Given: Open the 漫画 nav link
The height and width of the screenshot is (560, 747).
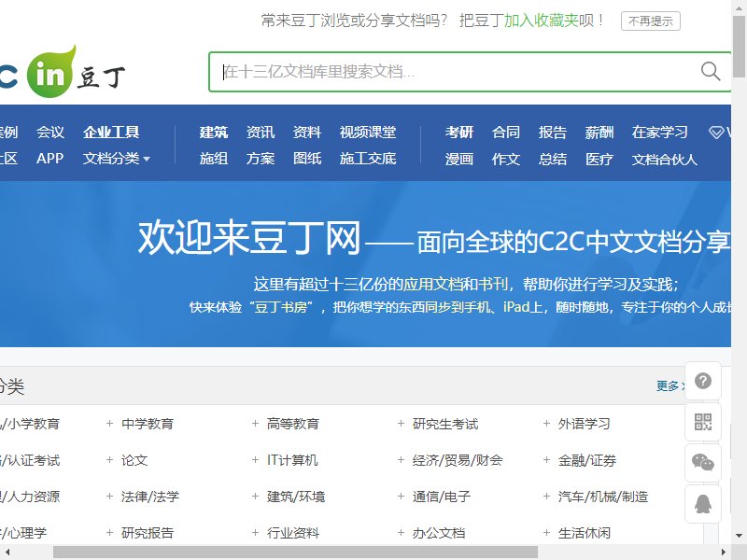Looking at the screenshot, I should coord(459,159).
